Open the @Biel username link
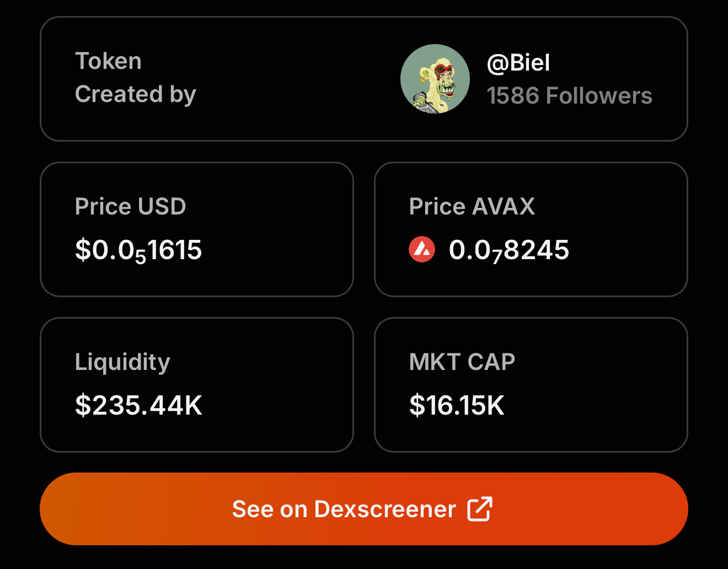 [518, 63]
